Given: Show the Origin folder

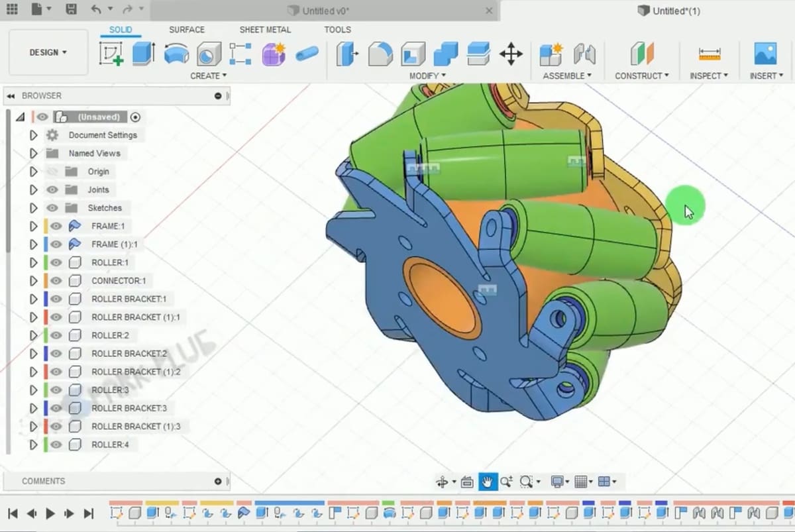Looking at the screenshot, I should pyautogui.click(x=53, y=172).
